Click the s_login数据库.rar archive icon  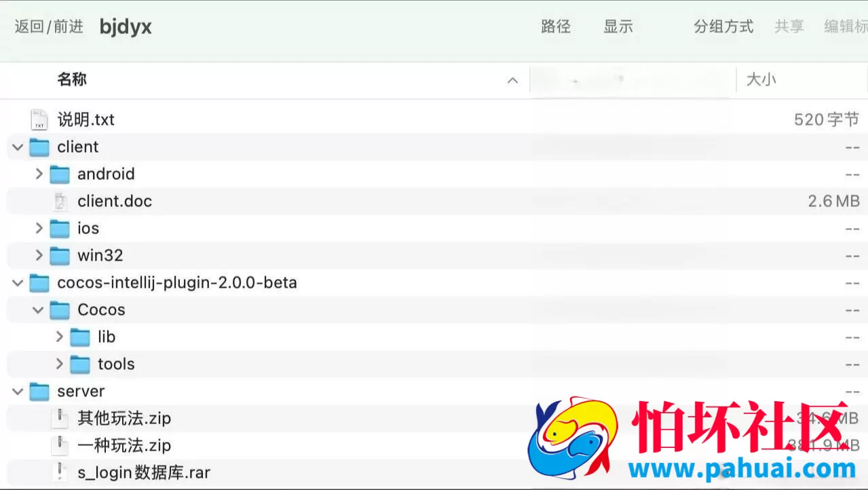tap(60, 472)
